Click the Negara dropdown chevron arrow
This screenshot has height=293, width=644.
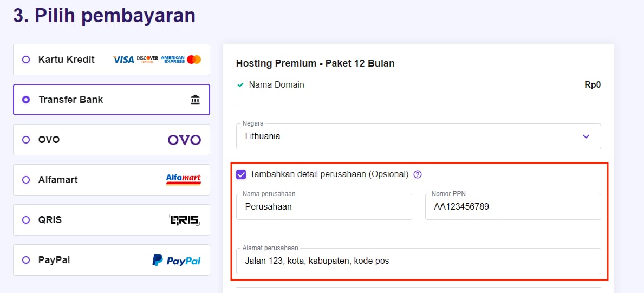point(586,136)
